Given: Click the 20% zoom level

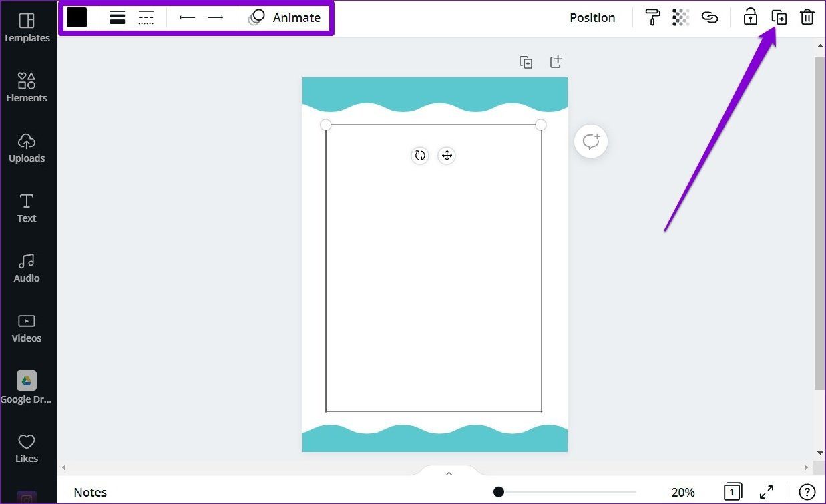Looking at the screenshot, I should (x=683, y=492).
